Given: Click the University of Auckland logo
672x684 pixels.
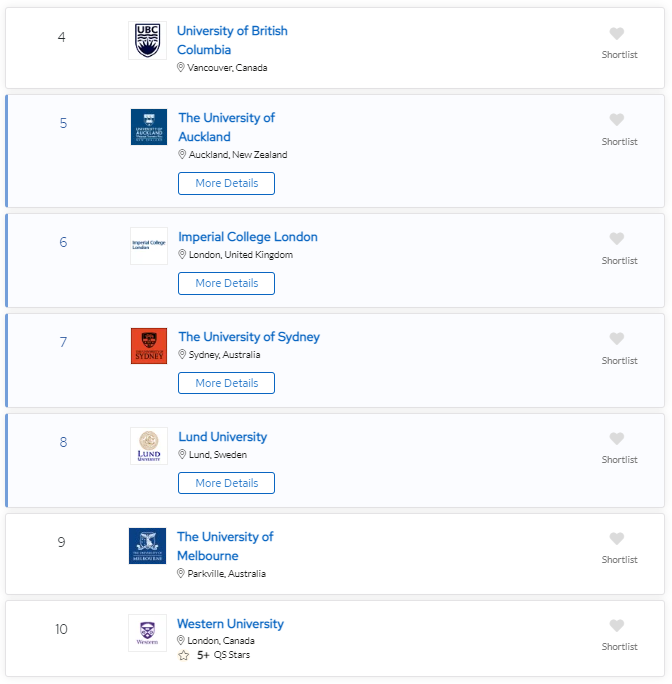Looking at the screenshot, I should 149,127.
